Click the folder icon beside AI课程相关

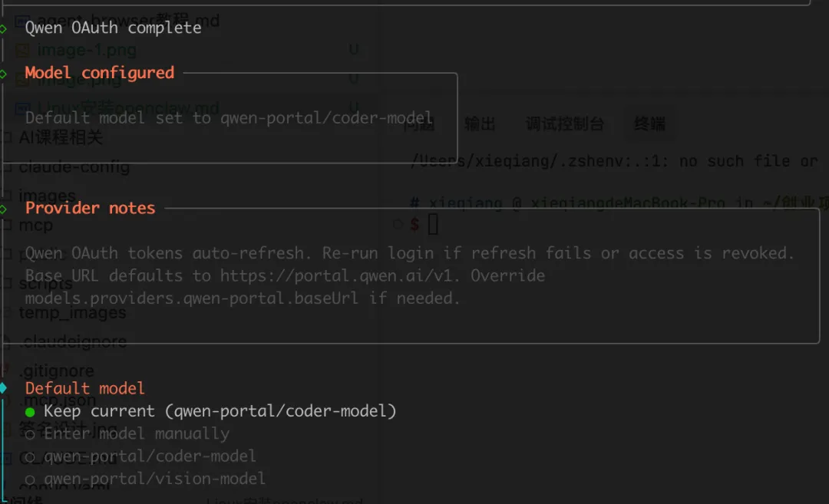[x=7, y=138]
